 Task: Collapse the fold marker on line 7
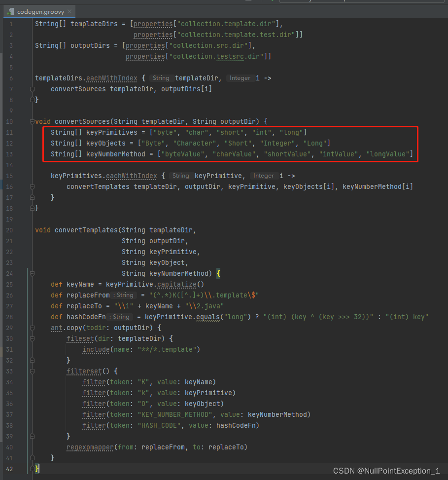tap(32, 89)
